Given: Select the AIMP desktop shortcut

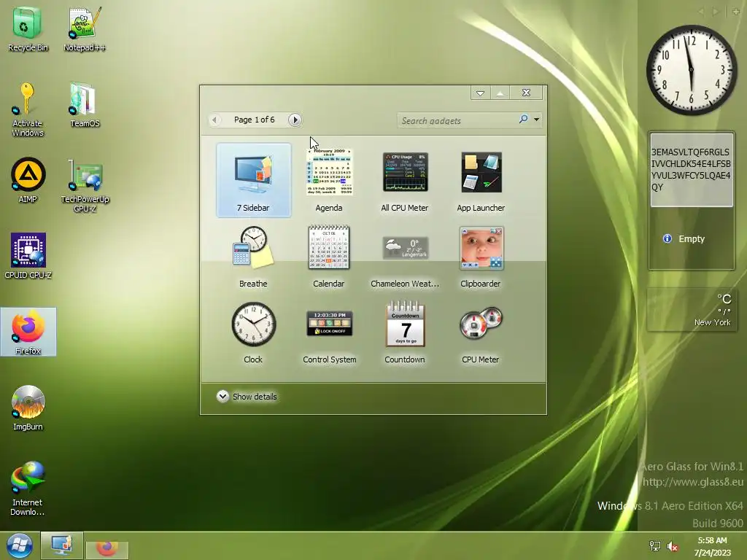Looking at the screenshot, I should coord(28,181).
